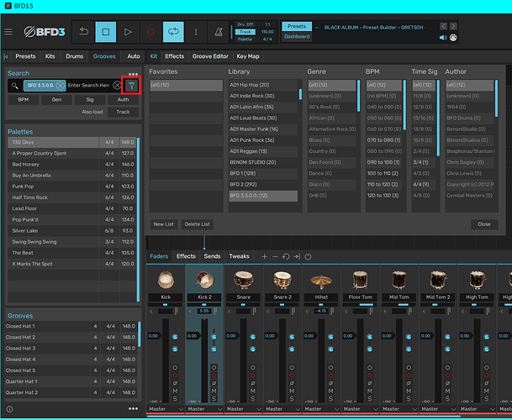Image resolution: width=512 pixels, height=420 pixels.
Task: Switch to the Drums browser tab
Action: point(75,56)
